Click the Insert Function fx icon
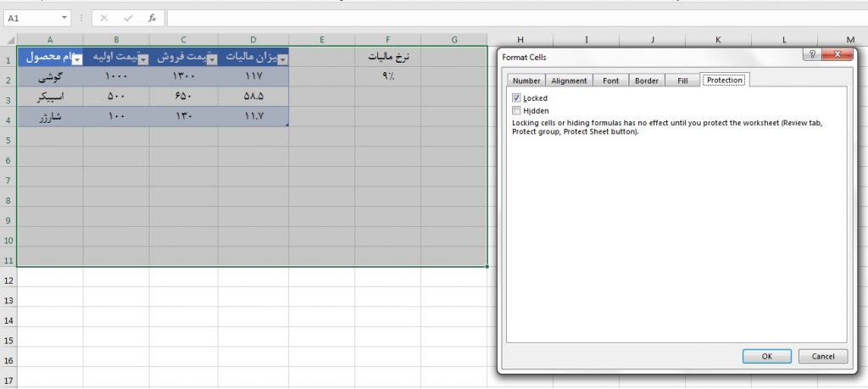The width and height of the screenshot is (868, 389). point(152,19)
